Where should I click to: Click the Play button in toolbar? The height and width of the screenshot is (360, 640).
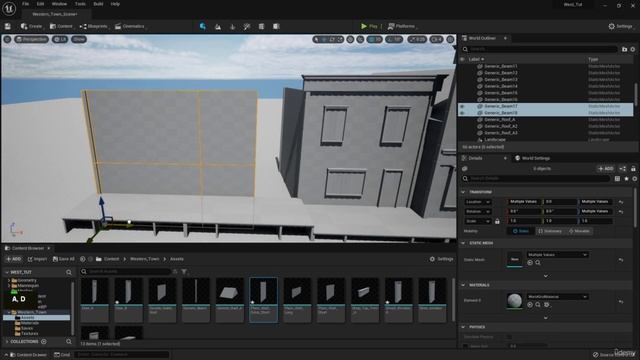(x=369, y=26)
